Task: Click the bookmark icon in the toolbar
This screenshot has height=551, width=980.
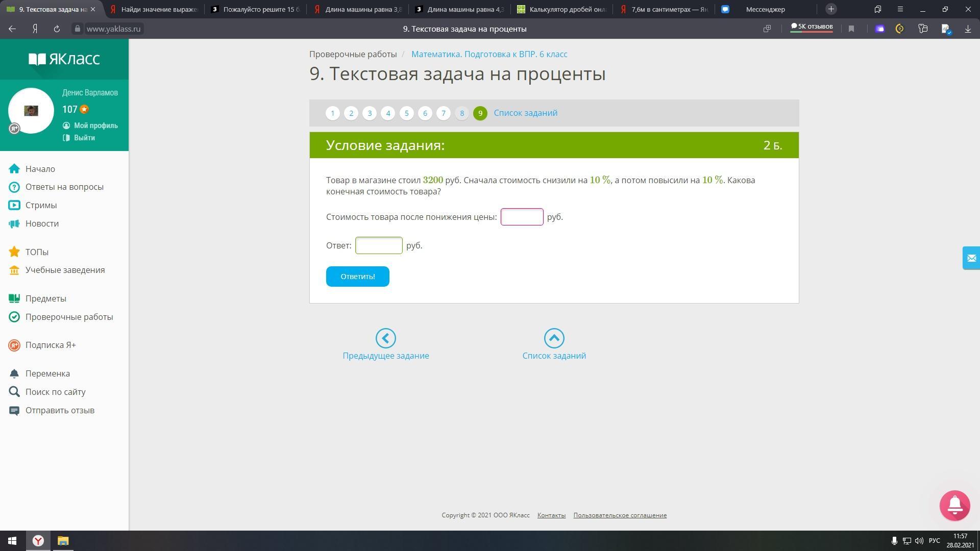Action: pyautogui.click(x=851, y=29)
